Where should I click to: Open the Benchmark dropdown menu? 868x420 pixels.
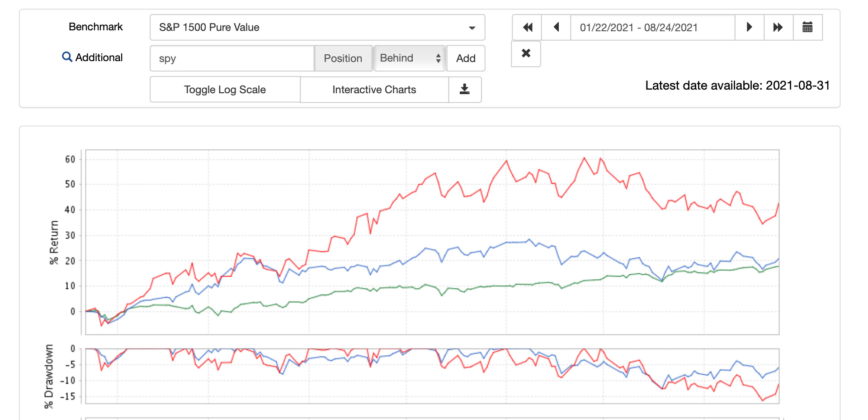pyautogui.click(x=317, y=28)
